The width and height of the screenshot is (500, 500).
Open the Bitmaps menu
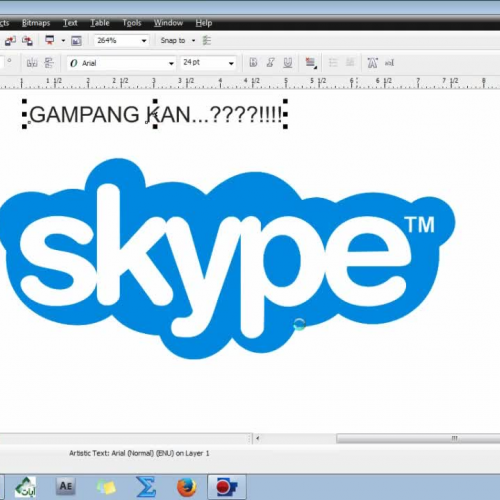(36, 23)
